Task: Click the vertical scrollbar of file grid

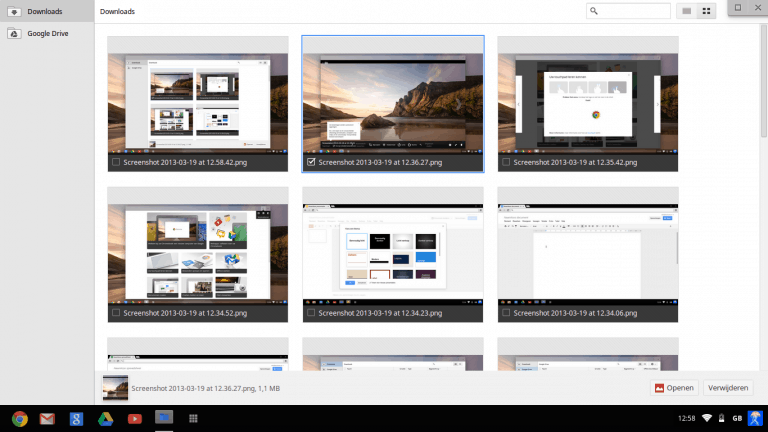Action: click(764, 196)
